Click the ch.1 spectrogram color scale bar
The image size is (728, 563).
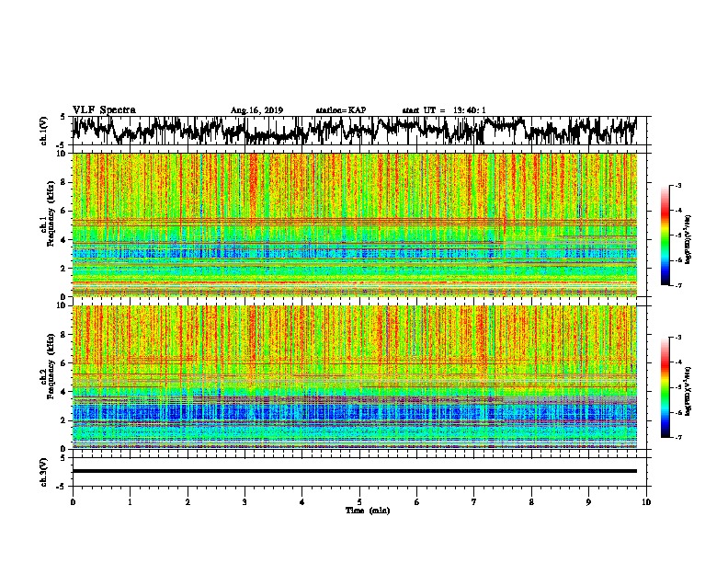click(x=665, y=236)
